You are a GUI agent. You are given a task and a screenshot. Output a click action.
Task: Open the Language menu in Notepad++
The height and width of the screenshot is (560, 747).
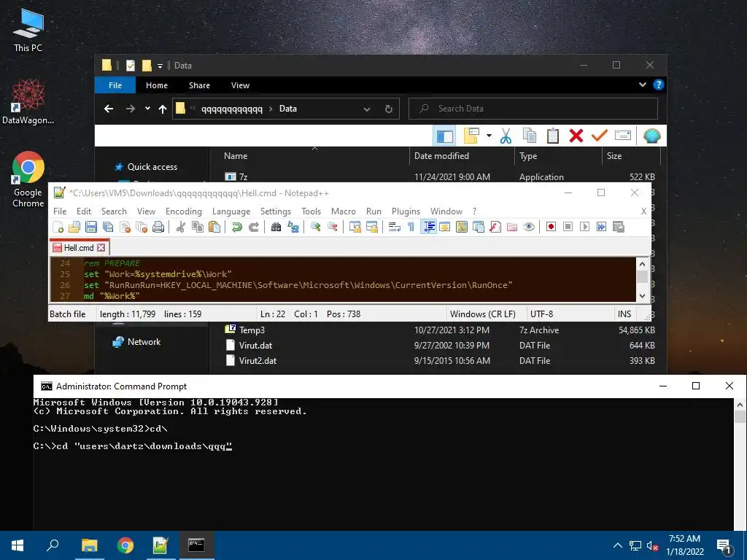(x=231, y=211)
